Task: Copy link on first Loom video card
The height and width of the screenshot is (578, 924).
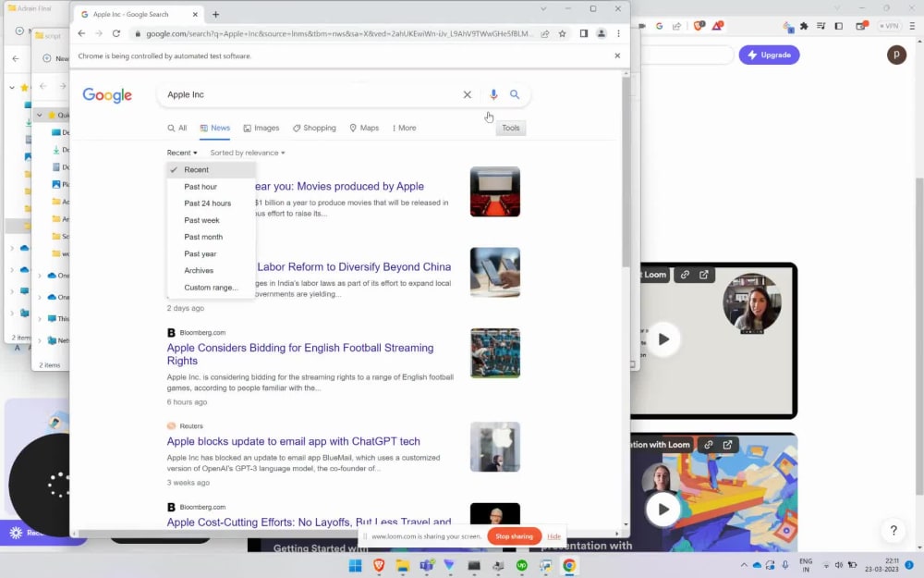Action: 685,275
